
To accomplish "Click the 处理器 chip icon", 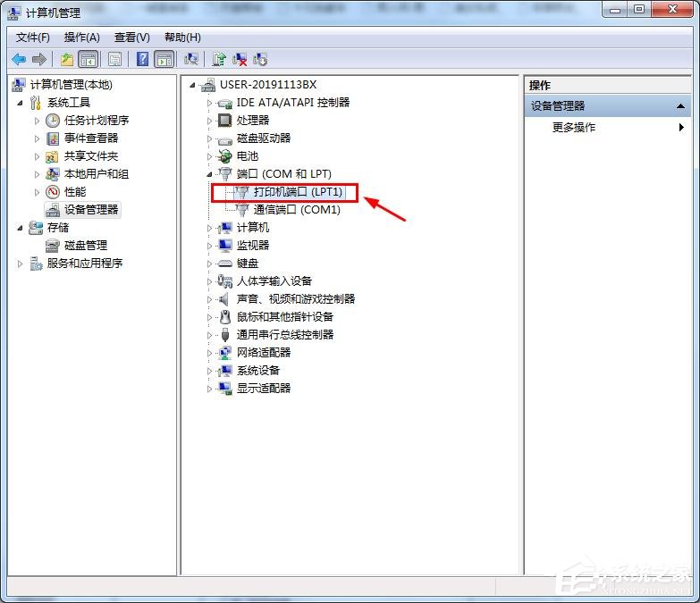I will tap(224, 121).
